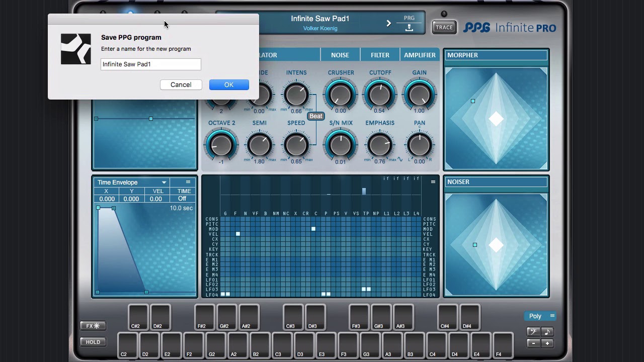Toggle the LFO3 row TP column matrix cell
The image size is (644, 362).
click(x=364, y=289)
